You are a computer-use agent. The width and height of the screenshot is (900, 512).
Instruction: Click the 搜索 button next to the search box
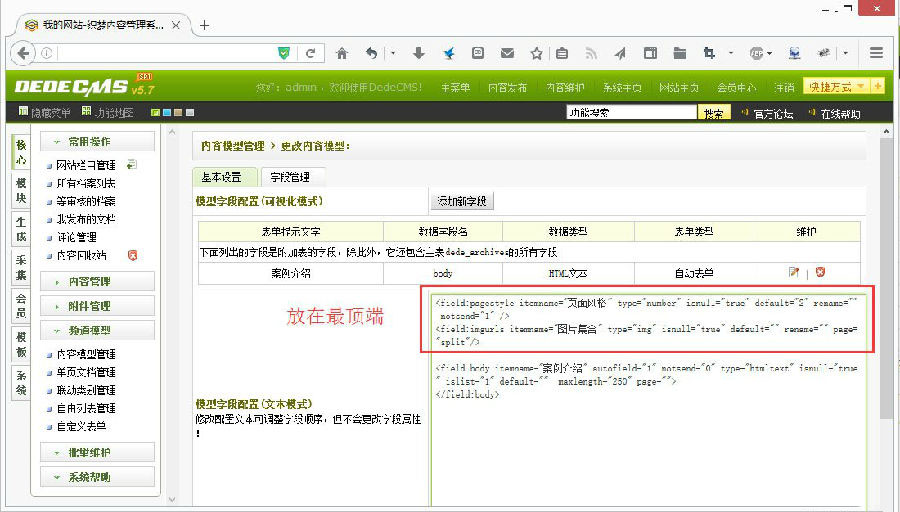pos(712,113)
